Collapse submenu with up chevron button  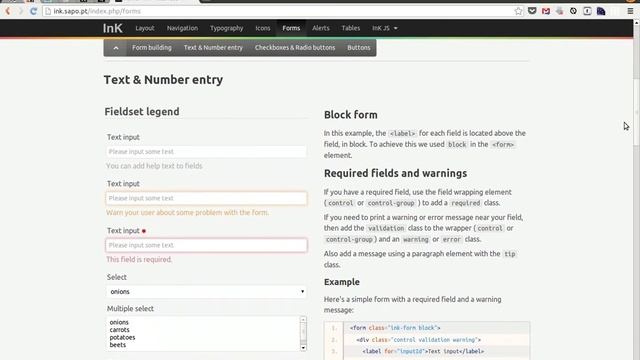pyautogui.click(x=116, y=48)
